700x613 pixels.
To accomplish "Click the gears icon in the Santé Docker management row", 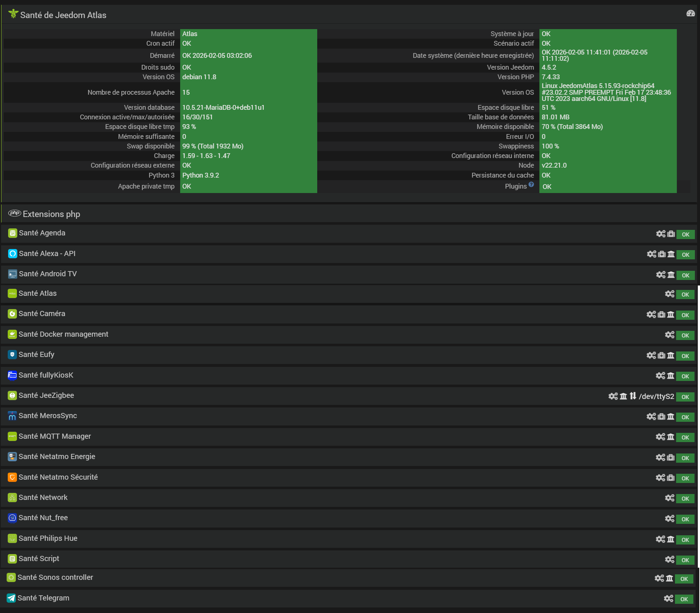I will pyautogui.click(x=669, y=335).
